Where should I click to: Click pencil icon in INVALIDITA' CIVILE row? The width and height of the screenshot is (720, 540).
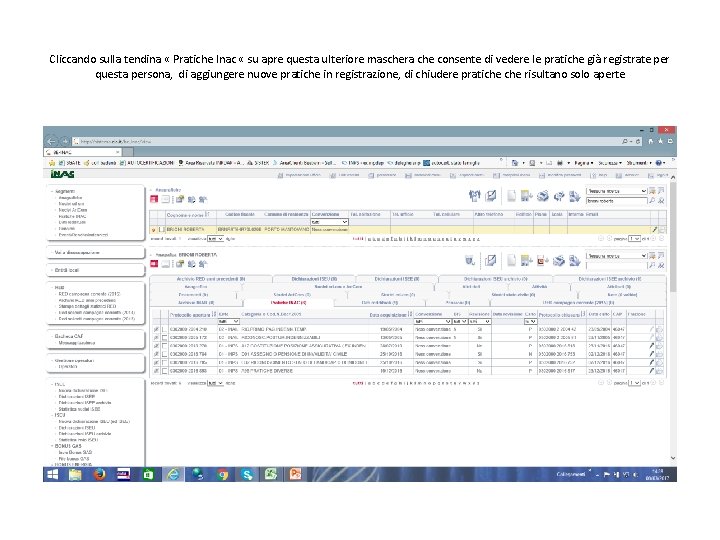[x=651, y=354]
